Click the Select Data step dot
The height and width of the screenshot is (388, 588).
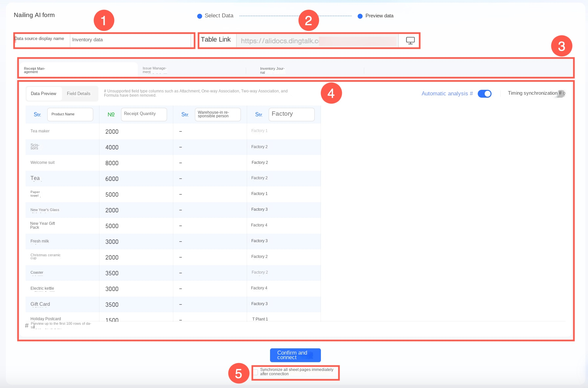tap(199, 16)
